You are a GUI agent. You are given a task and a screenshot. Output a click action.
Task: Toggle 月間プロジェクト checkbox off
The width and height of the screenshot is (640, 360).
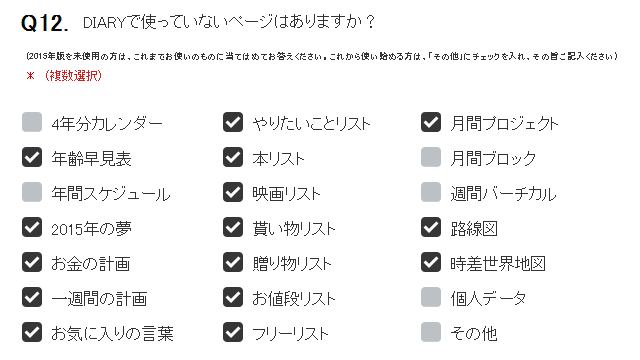(431, 122)
